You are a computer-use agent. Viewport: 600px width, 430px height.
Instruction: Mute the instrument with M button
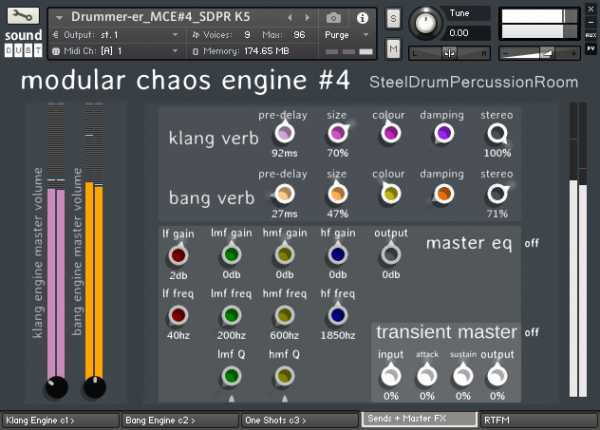(x=393, y=49)
